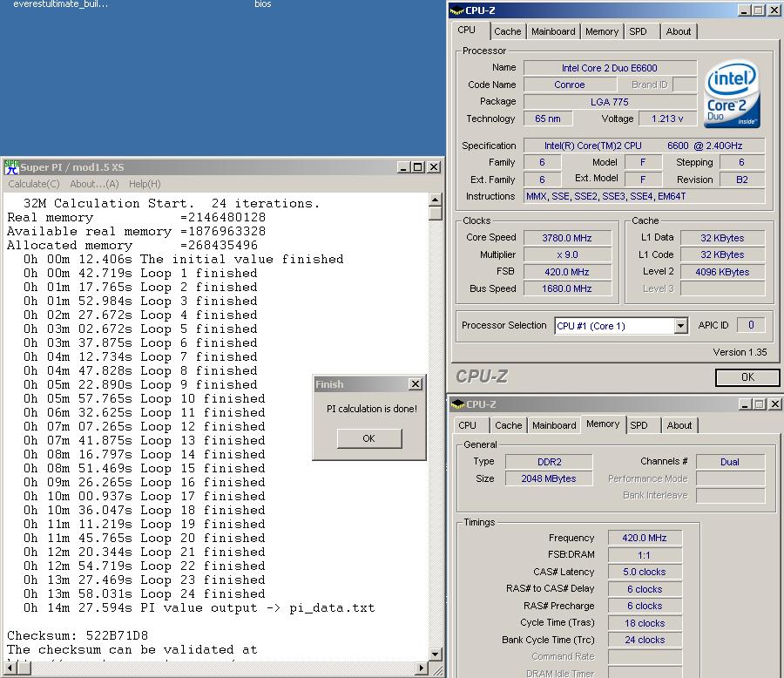Click the Core Speed value 3780.0 MHz

coord(567,238)
